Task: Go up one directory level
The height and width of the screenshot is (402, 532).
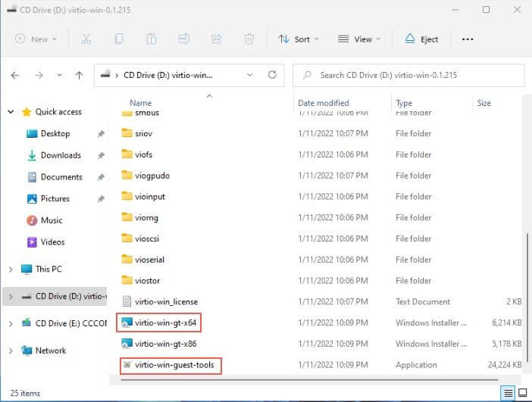Action: pos(80,75)
